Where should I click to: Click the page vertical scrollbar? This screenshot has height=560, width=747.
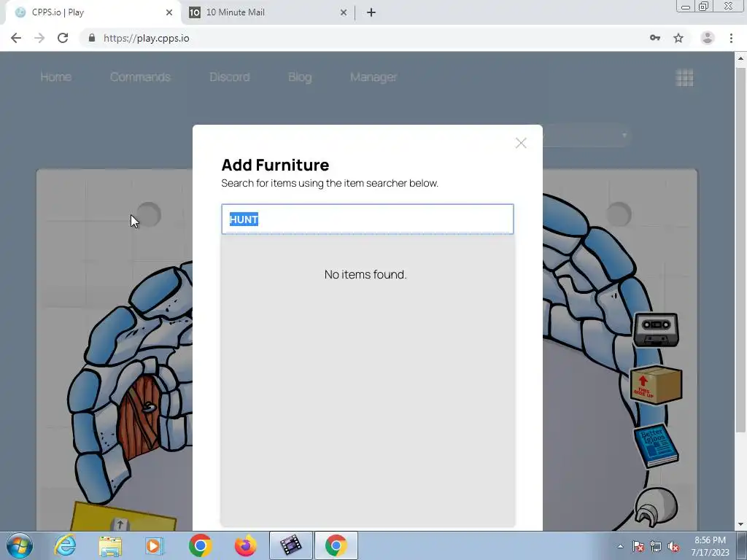pyautogui.click(x=740, y=250)
